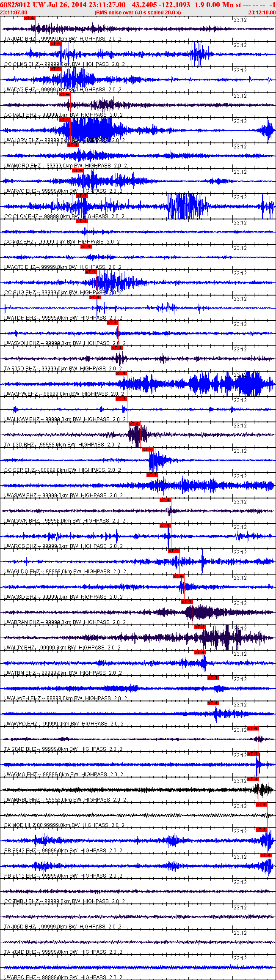Select the UW JORV EHZ station label
276x980 pixels.
(x=21, y=140)
